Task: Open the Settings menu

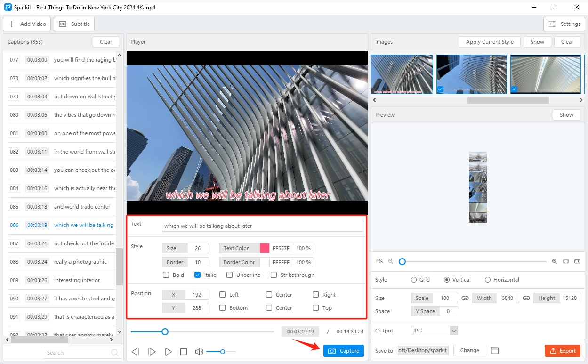Action: click(x=564, y=24)
